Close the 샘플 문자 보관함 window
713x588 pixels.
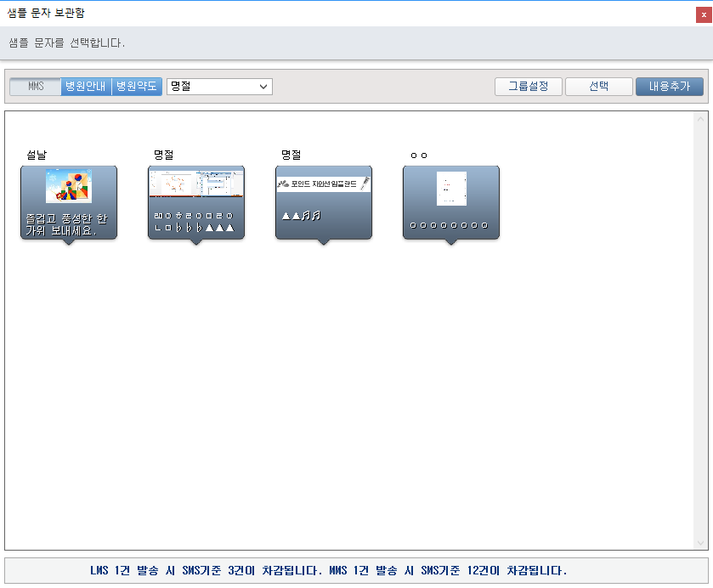pyautogui.click(x=704, y=14)
